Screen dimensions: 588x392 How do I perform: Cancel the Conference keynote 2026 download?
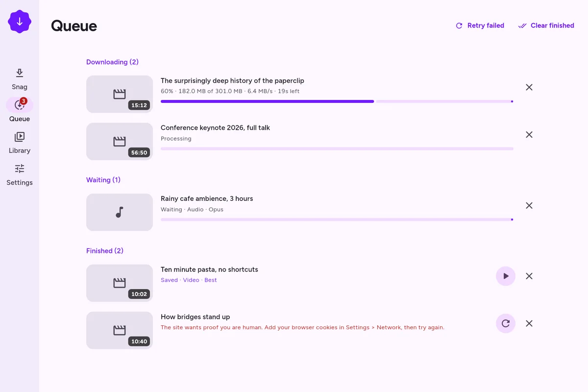(x=529, y=134)
